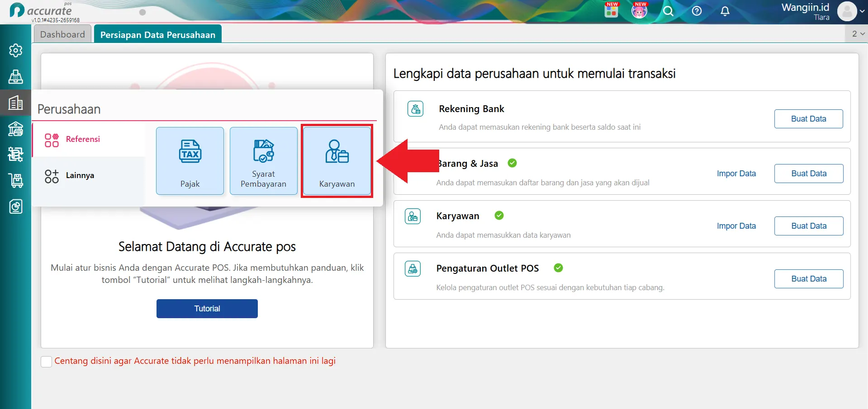The image size is (868, 409).
Task: Open the reports chart sidebar icon
Action: tap(16, 207)
